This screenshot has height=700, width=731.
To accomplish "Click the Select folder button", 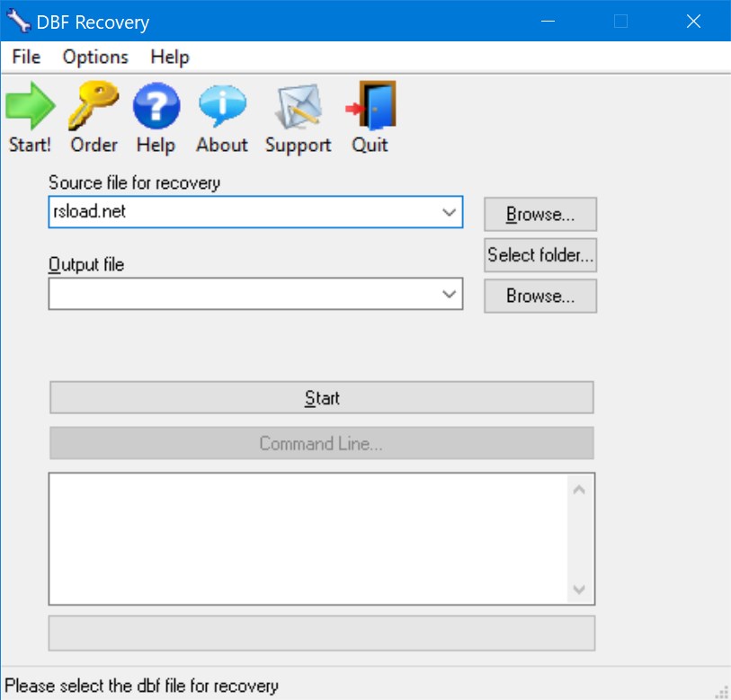I will [539, 255].
